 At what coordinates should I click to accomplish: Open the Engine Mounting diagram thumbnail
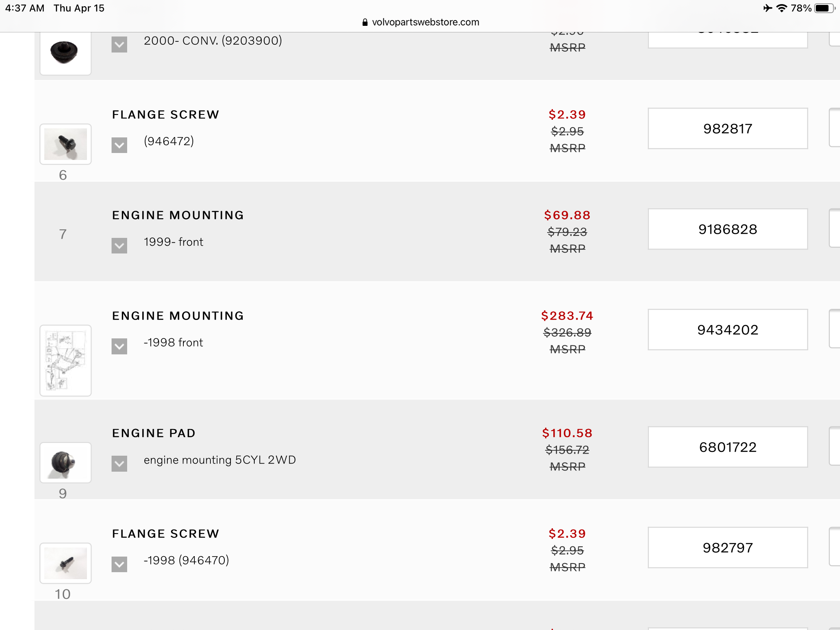point(65,361)
